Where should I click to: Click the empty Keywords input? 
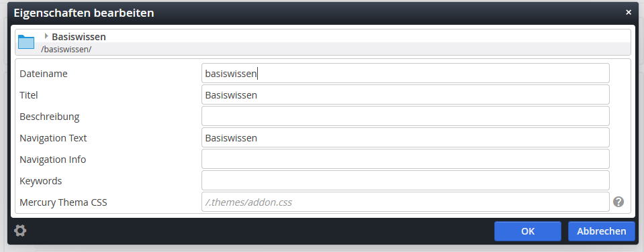(406, 180)
